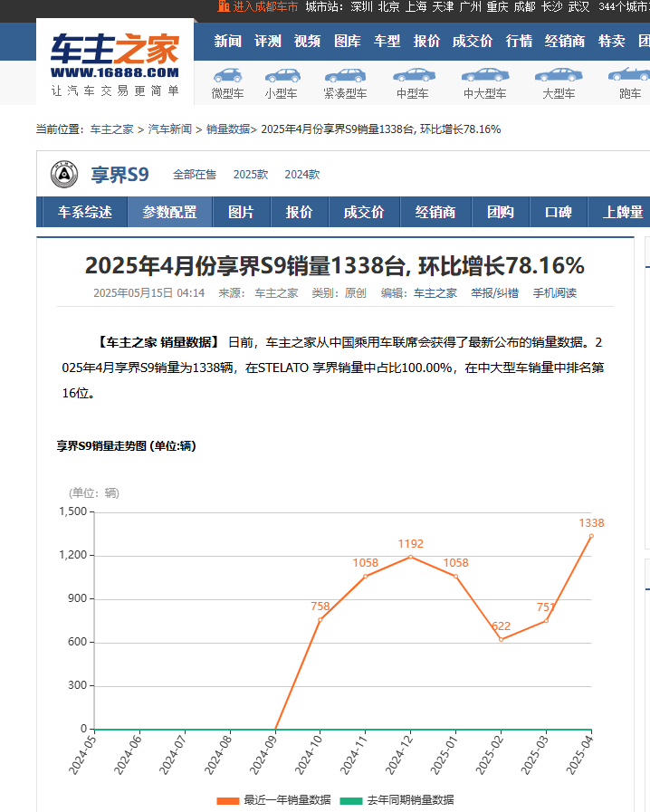Viewport: 650px width, 812px height.
Task: Go to the 重庆 city site
Action: click(497, 6)
